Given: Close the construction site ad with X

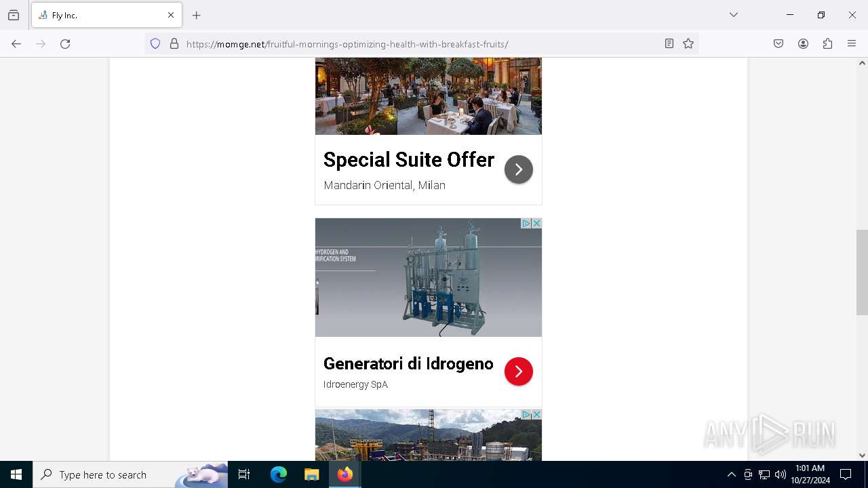Looking at the screenshot, I should pyautogui.click(x=536, y=414).
